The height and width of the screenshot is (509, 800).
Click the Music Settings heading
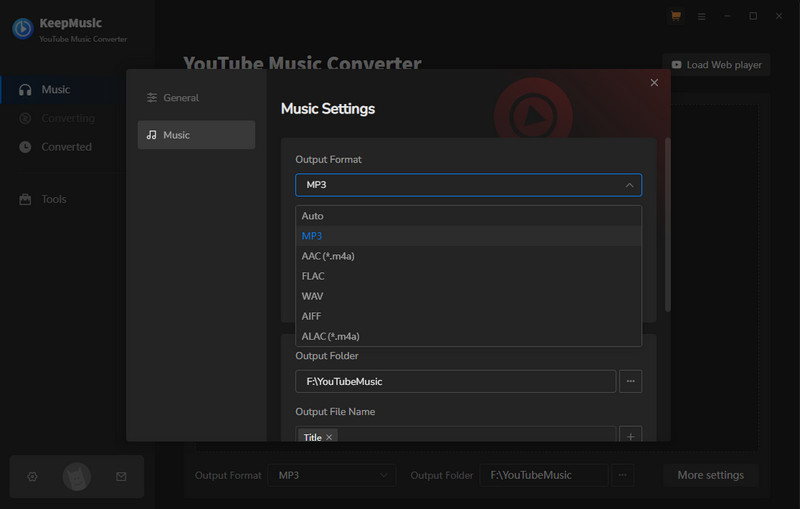[x=328, y=109]
